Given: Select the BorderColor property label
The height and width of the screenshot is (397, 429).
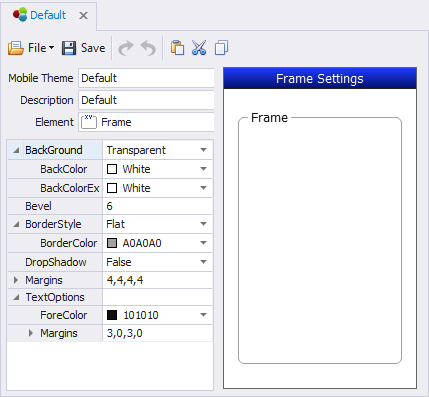Looking at the screenshot, I should pyautogui.click(x=69, y=243).
